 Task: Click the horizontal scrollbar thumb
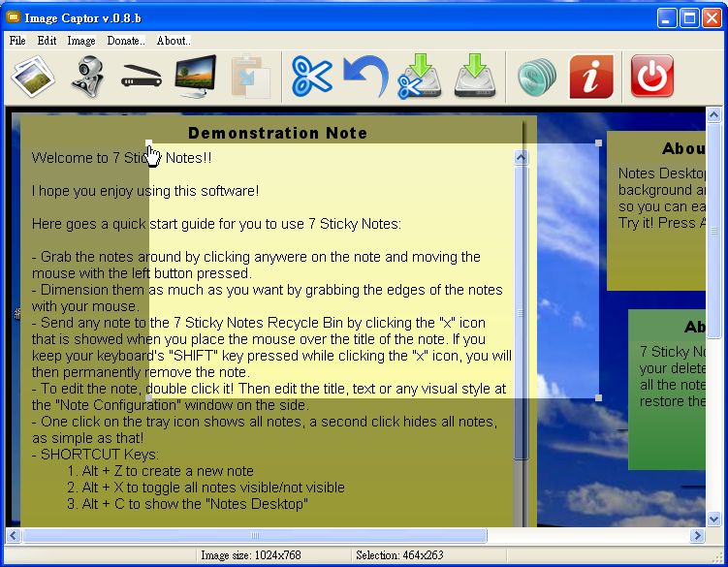pyautogui.click(x=254, y=535)
